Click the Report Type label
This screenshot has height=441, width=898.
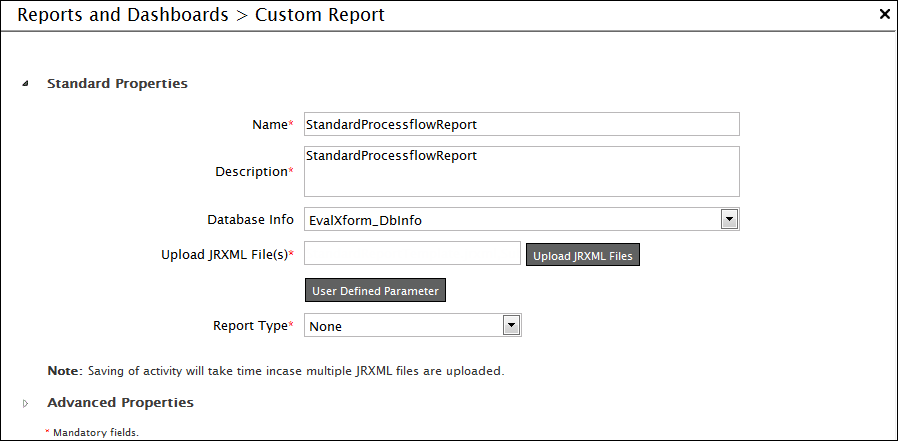point(250,325)
